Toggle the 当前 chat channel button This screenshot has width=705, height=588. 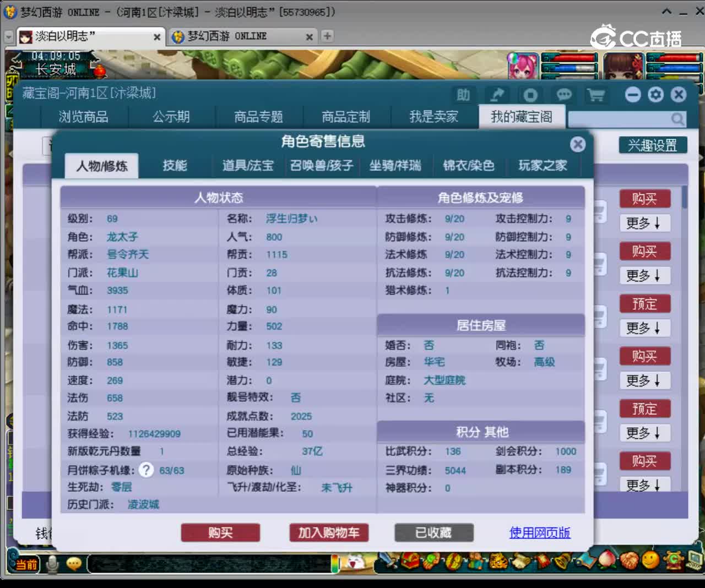[26, 564]
